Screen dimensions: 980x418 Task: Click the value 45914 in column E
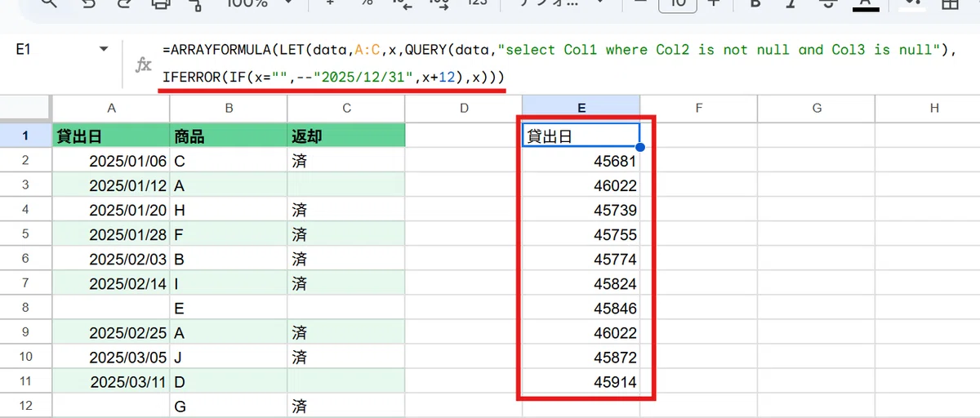click(581, 381)
